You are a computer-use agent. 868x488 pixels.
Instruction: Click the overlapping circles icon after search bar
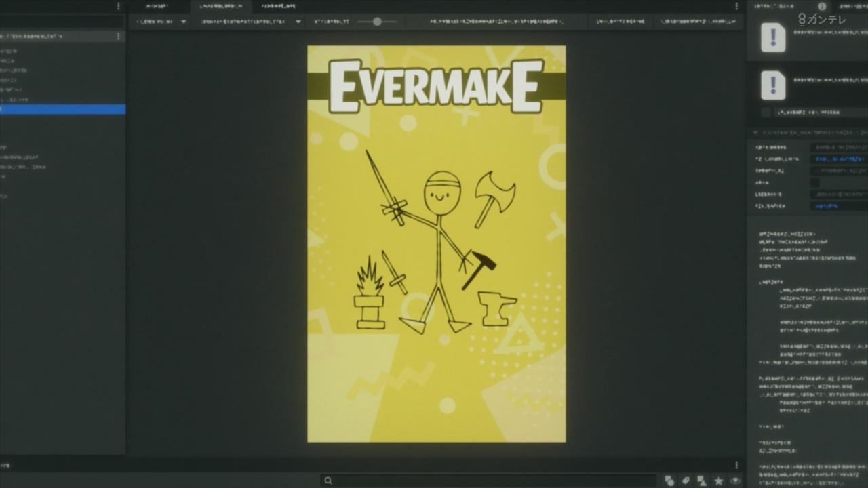pyautogui.click(x=669, y=481)
